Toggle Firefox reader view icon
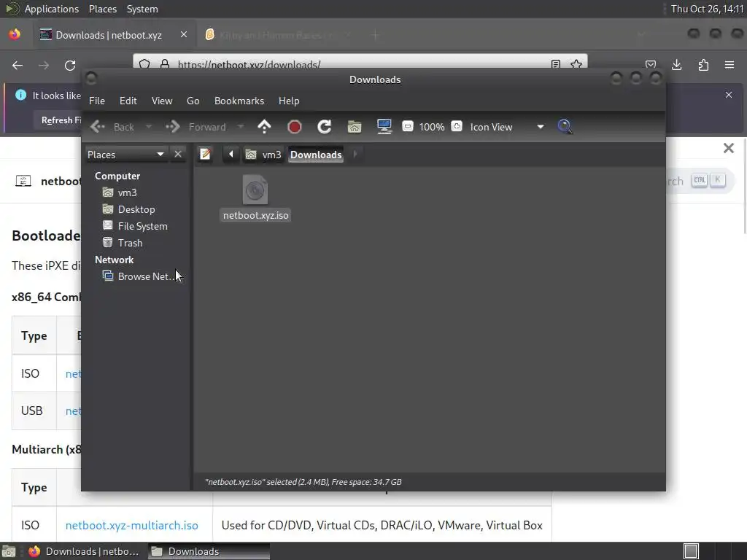Image resolution: width=747 pixels, height=560 pixels. [x=555, y=64]
